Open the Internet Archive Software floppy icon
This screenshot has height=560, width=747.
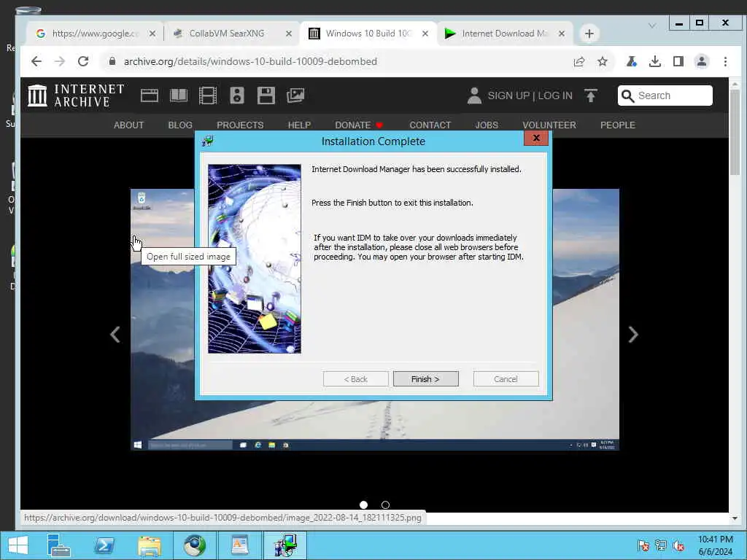coord(266,96)
